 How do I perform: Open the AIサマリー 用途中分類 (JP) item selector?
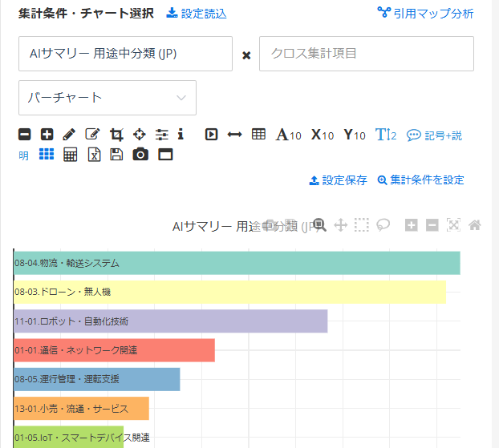click(x=125, y=54)
